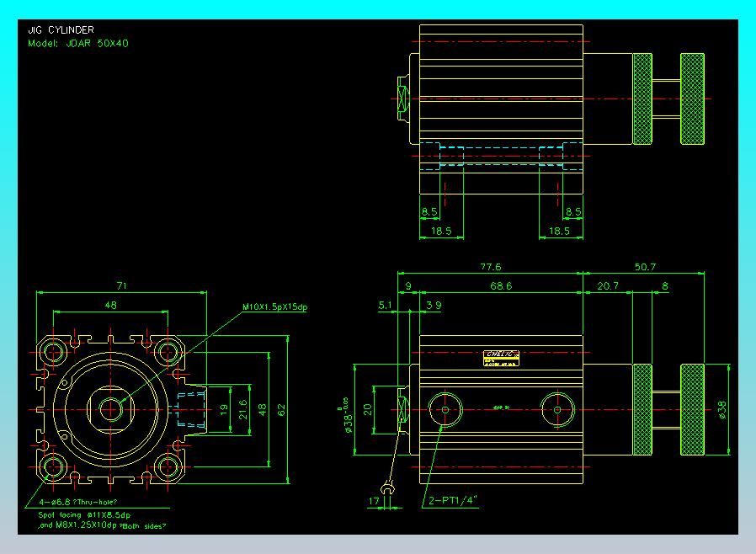Screen dimensions: 756x554
Task: Pick the 17 dimension near the hook symbol
Action: 374,501
